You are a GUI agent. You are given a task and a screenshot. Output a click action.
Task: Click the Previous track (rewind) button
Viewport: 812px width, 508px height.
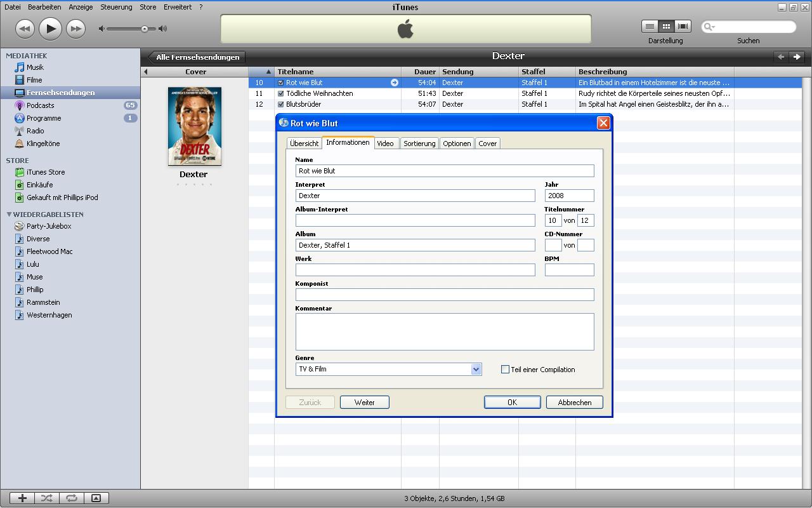click(x=25, y=29)
